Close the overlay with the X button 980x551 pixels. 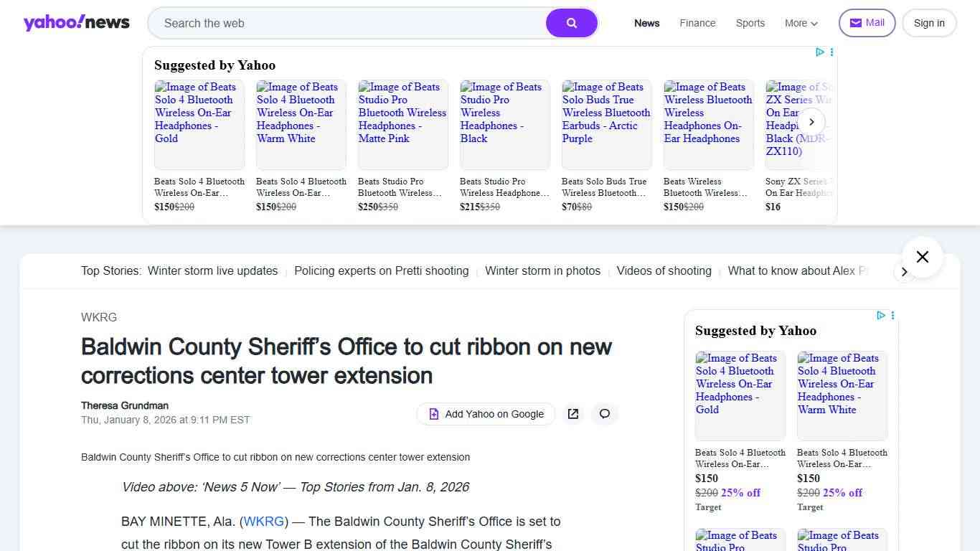pos(922,257)
